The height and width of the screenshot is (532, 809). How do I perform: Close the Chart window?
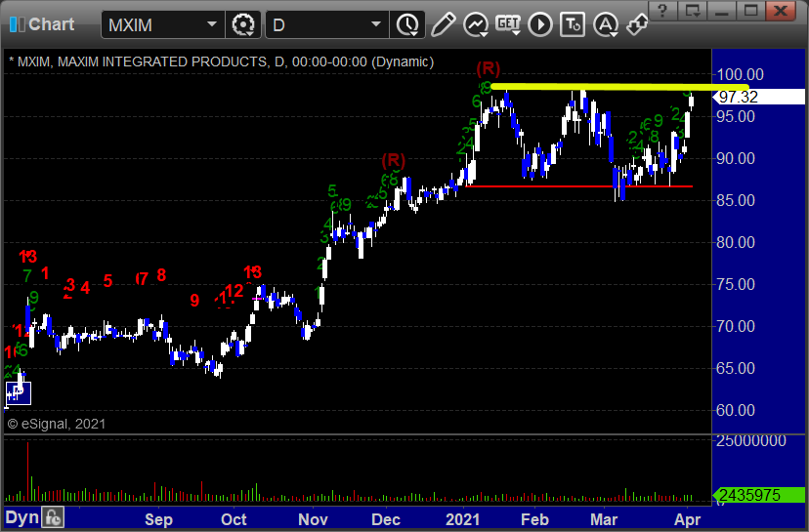click(x=781, y=11)
